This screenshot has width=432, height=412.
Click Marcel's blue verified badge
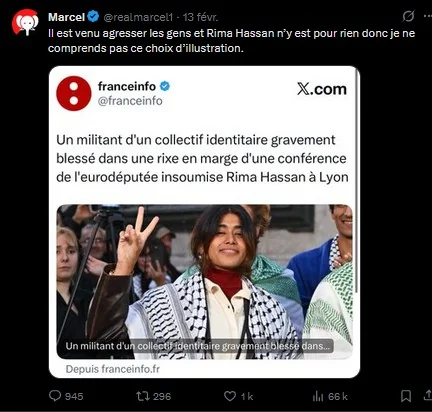tap(93, 16)
